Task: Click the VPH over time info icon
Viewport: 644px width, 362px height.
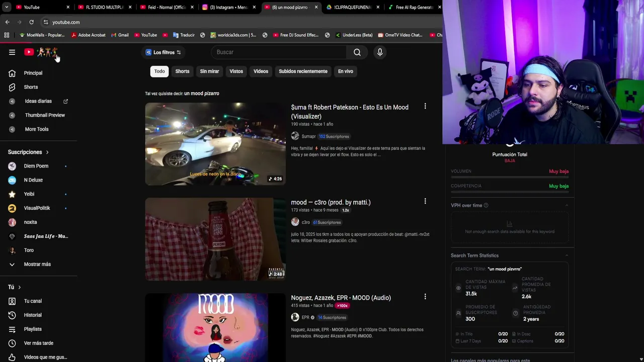Action: [x=486, y=205]
